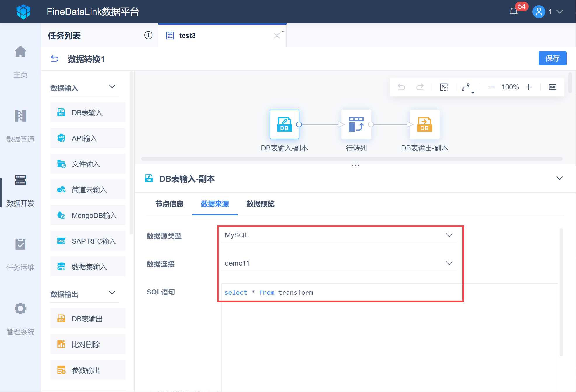
Task: Open the minimap thumbnail toggle icon
Action: point(552,87)
